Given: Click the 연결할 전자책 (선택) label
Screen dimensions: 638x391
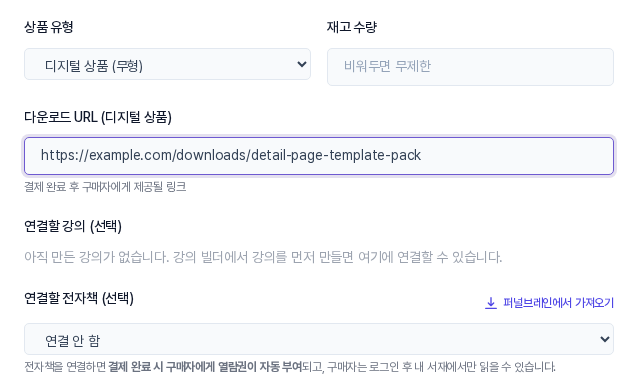Looking at the screenshot, I should pos(79,298).
